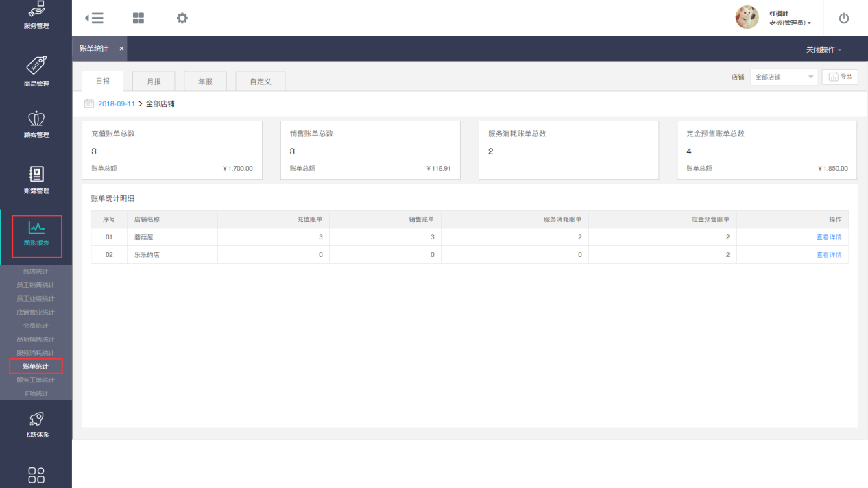868x488 pixels.
Task: Open the four-squares section at sidebar bottom
Action: point(36,475)
